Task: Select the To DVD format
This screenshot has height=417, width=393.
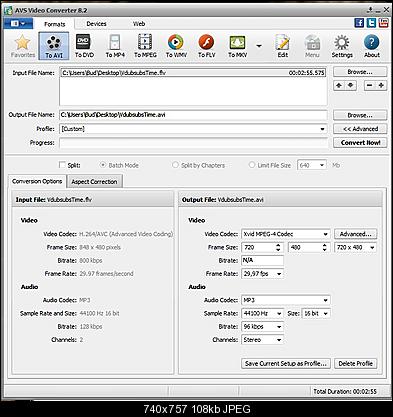Action: coord(84,46)
